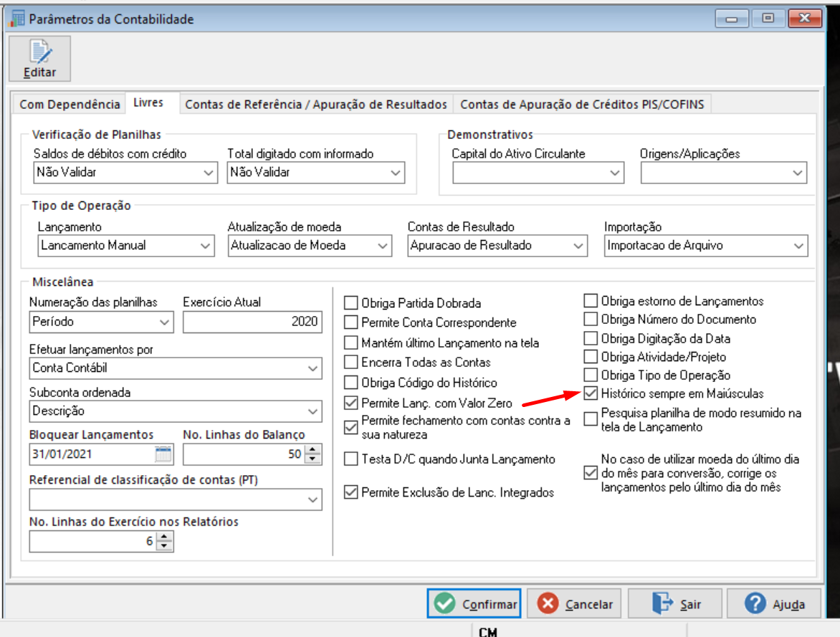
Task: Enable Obriga Atividade/Projeto checkbox
Action: pos(591,356)
